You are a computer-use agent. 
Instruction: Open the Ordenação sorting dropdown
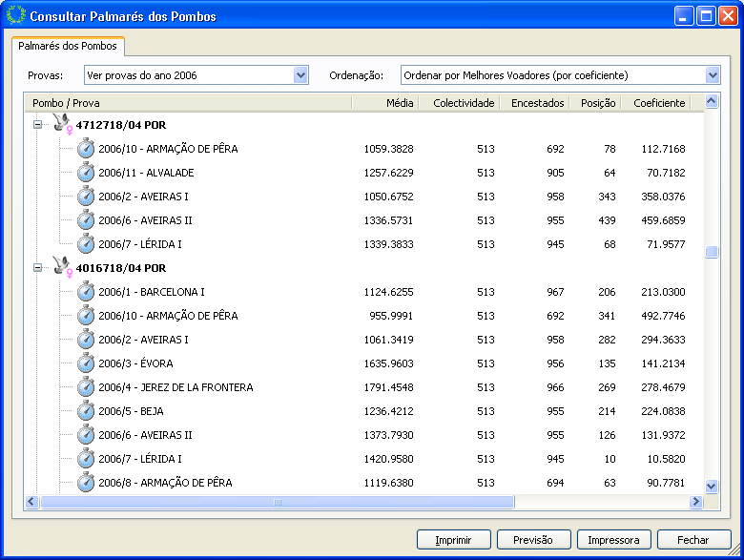click(x=713, y=75)
